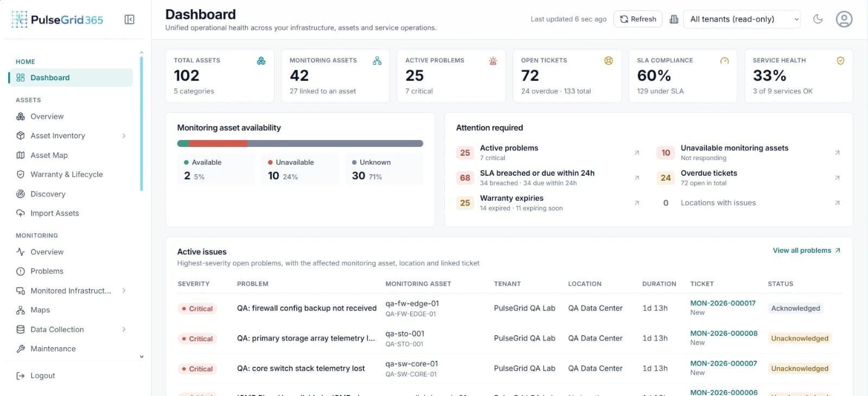
Task: Open Asset Map in the sidebar
Action: [71, 155]
